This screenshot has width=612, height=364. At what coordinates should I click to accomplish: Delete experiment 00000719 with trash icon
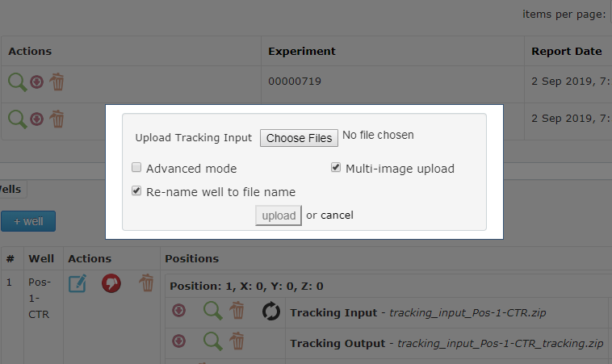57,82
